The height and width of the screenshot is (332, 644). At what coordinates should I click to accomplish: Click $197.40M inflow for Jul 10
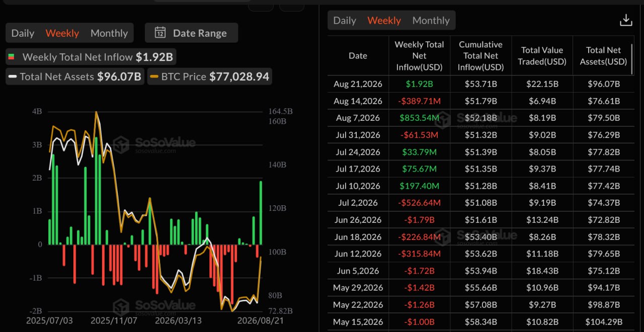tap(419, 186)
